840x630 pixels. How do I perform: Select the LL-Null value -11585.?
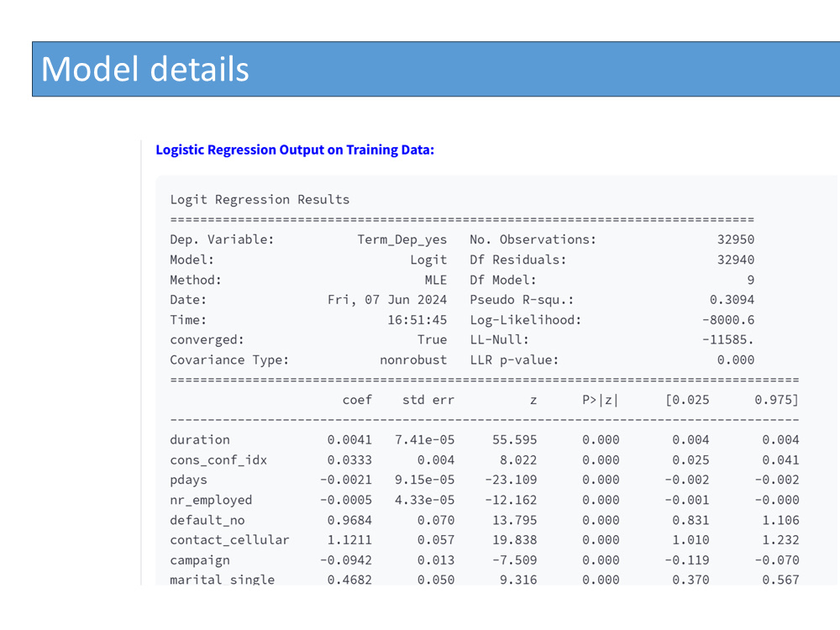[x=728, y=339]
